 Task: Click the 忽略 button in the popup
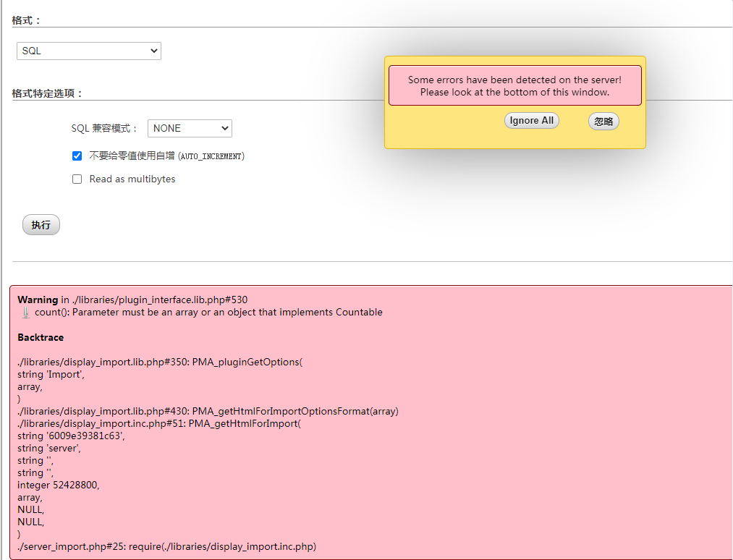click(x=603, y=122)
